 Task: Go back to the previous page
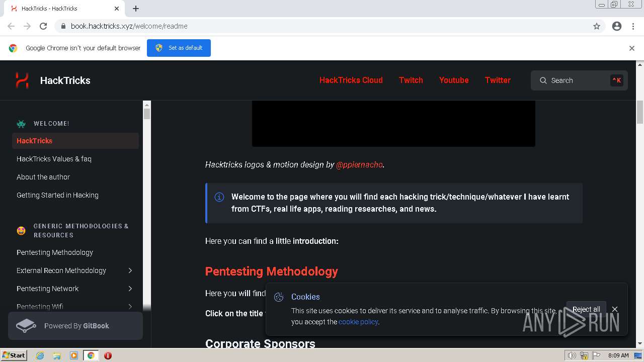point(11,26)
